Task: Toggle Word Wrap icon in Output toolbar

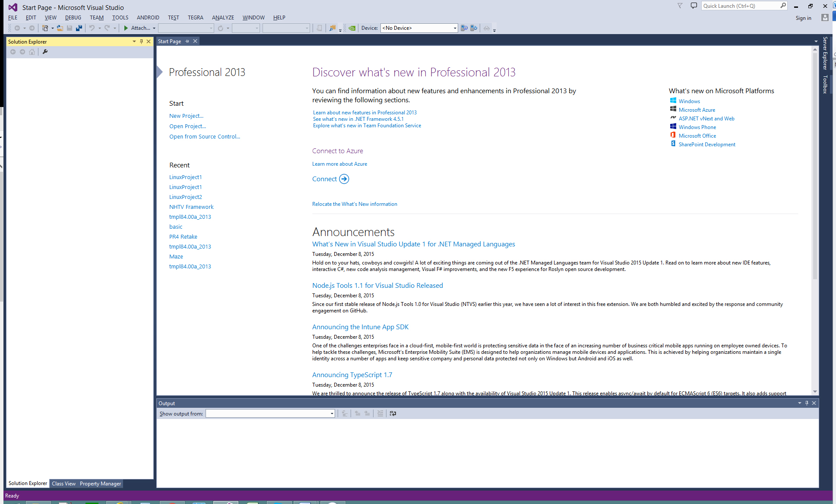Action: point(393,413)
